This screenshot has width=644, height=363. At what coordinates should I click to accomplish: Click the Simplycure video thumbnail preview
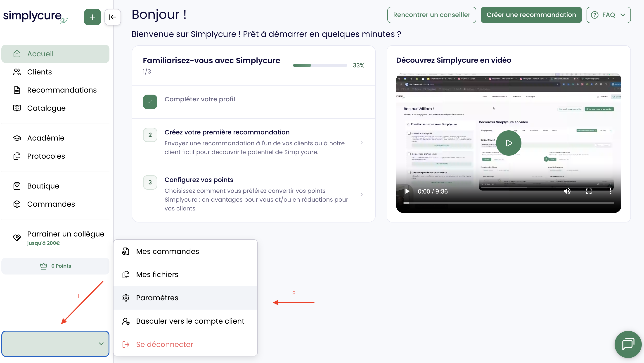pyautogui.click(x=509, y=143)
